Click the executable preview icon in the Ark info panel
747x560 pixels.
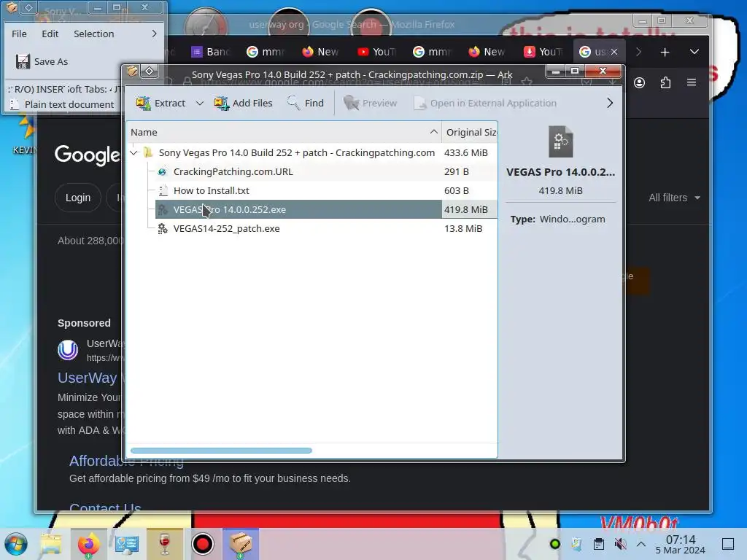click(x=560, y=141)
